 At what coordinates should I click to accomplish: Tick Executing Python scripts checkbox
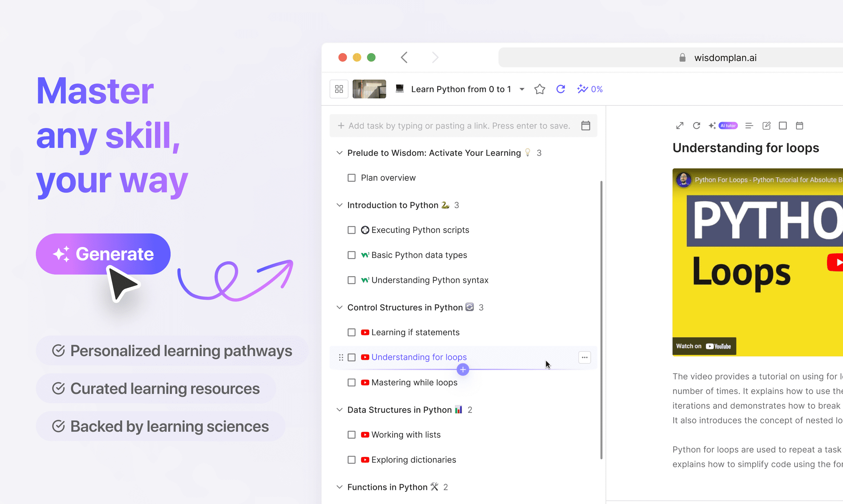pyautogui.click(x=351, y=230)
